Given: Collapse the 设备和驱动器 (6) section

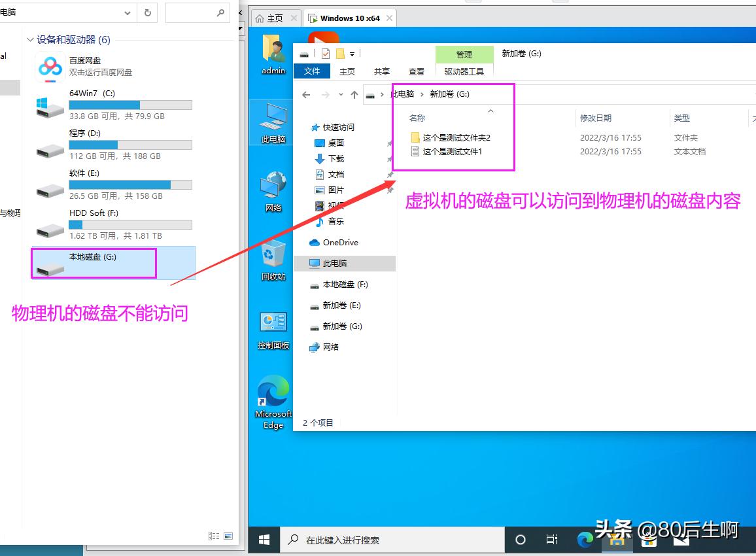Looking at the screenshot, I should pyautogui.click(x=29, y=39).
